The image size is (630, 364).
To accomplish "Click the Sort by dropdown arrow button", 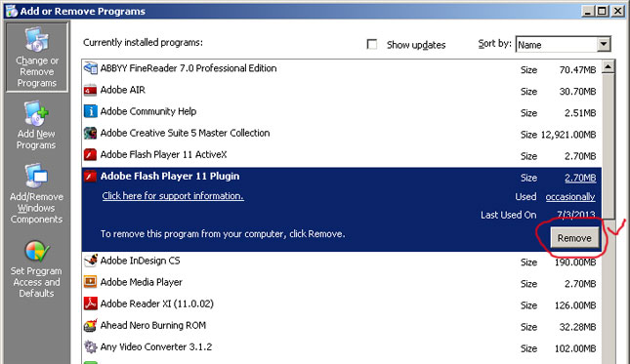I will coord(604,45).
